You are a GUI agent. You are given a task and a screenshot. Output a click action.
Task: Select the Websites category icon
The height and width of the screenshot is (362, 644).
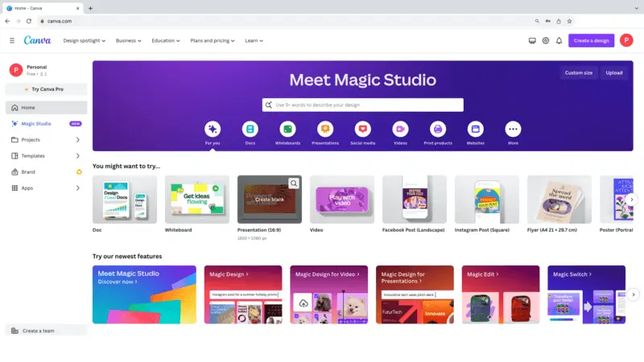(x=476, y=130)
